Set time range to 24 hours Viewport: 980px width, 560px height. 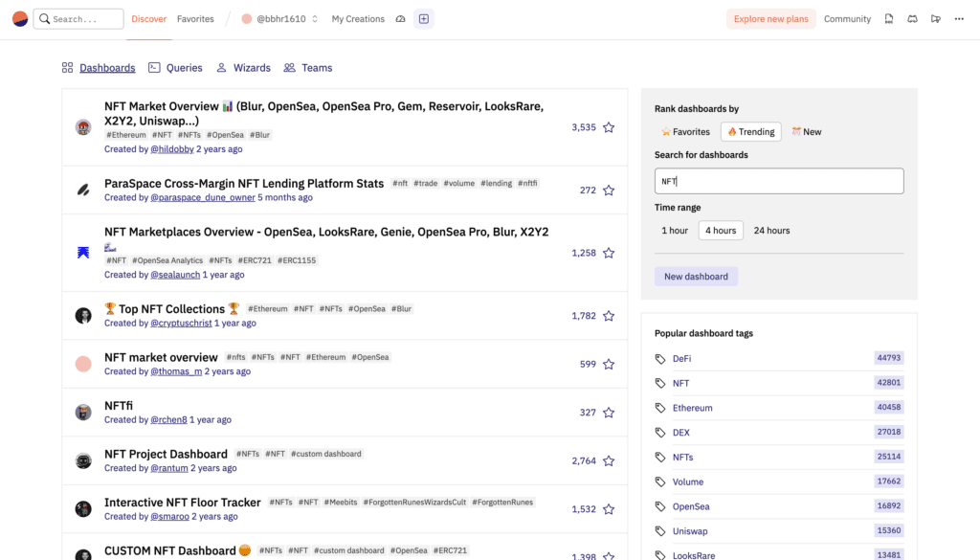tap(771, 231)
